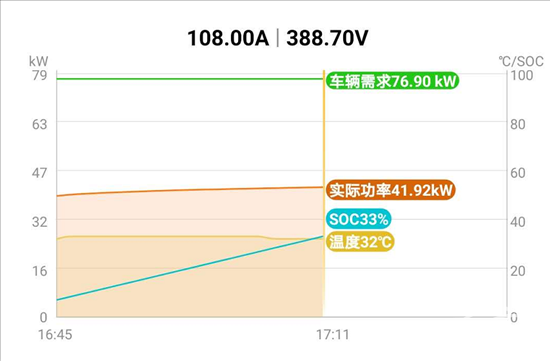Tap the 16:45 start time label
Image resolution: width=550 pixels, height=361 pixels.
[55, 334]
